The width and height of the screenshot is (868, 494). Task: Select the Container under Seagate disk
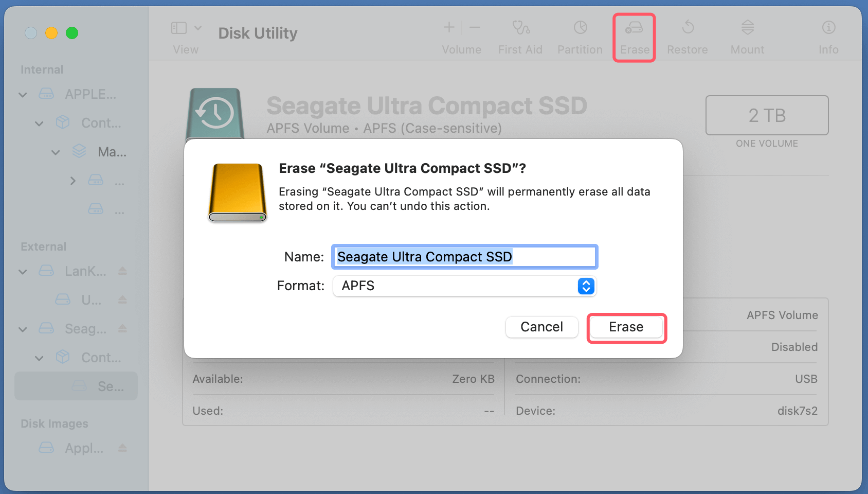click(x=101, y=357)
